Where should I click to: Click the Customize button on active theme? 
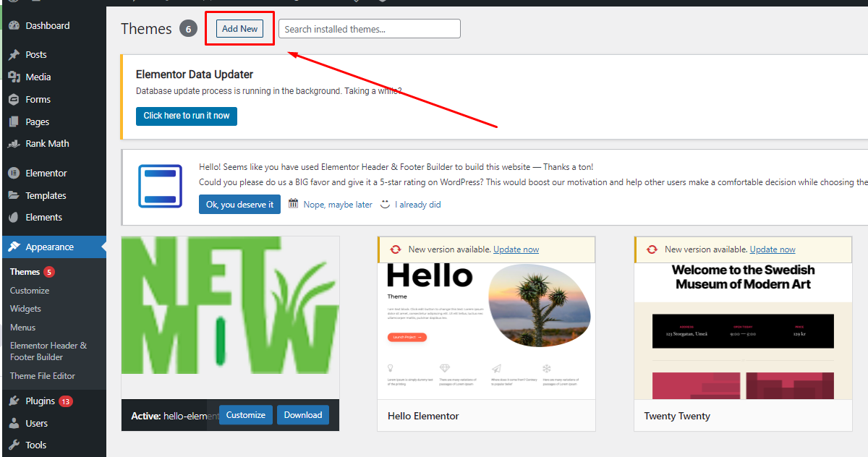(x=246, y=415)
